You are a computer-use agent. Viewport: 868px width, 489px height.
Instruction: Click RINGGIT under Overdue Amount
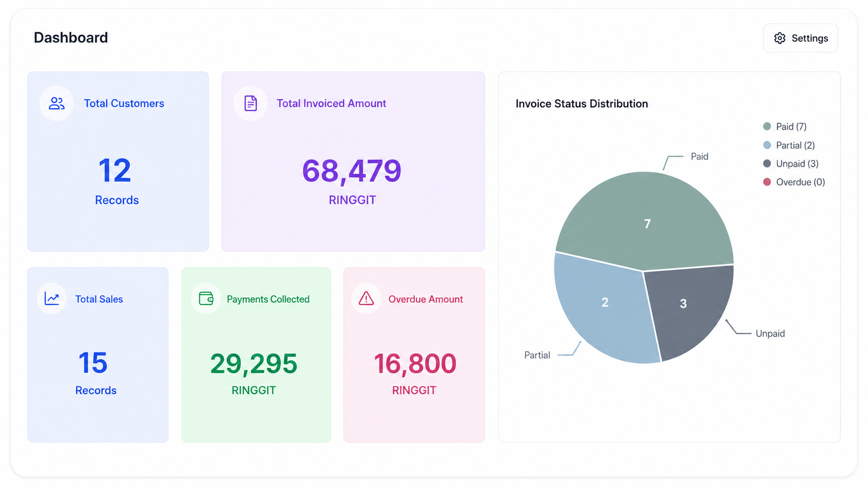(414, 390)
